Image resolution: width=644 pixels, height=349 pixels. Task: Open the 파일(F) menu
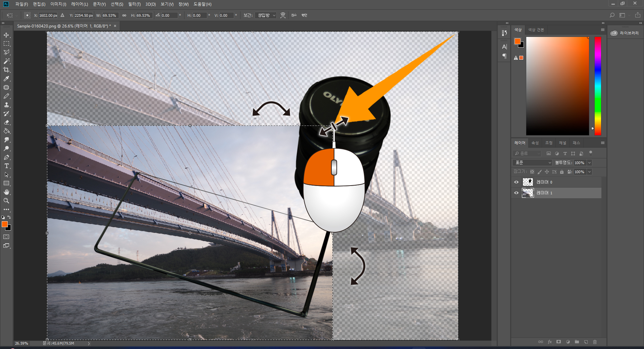coord(22,4)
